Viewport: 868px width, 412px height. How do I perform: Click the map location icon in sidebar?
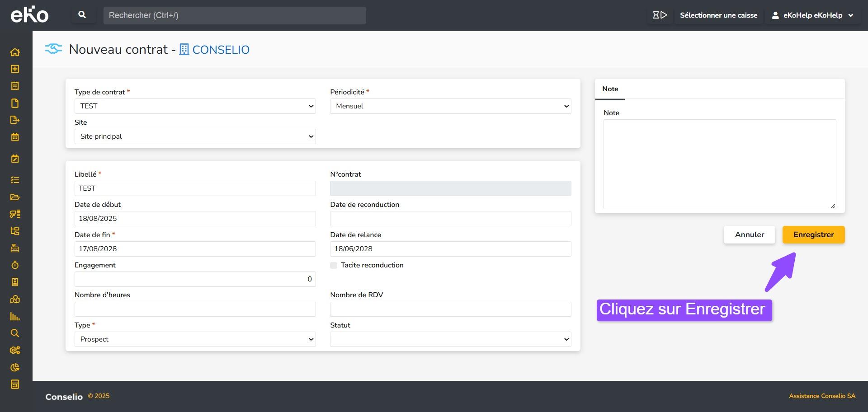point(15,299)
